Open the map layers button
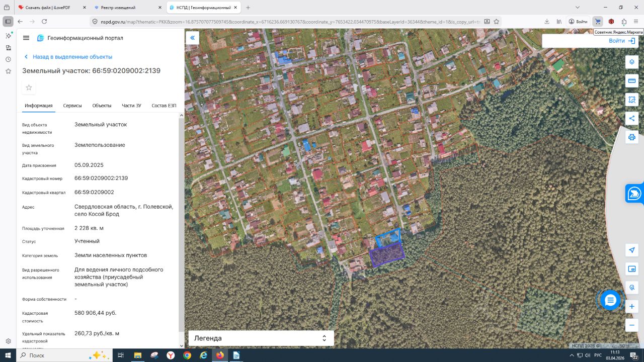 pyautogui.click(x=632, y=62)
